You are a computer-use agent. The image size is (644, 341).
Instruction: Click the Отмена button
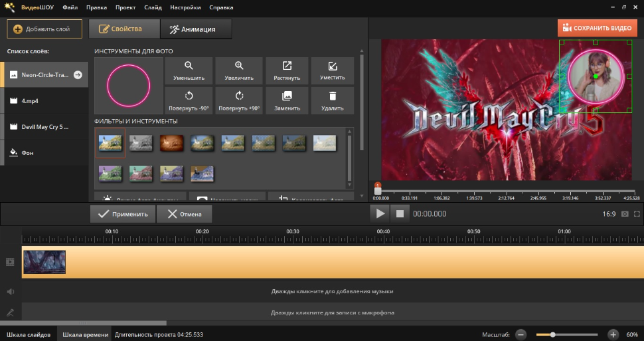(185, 214)
